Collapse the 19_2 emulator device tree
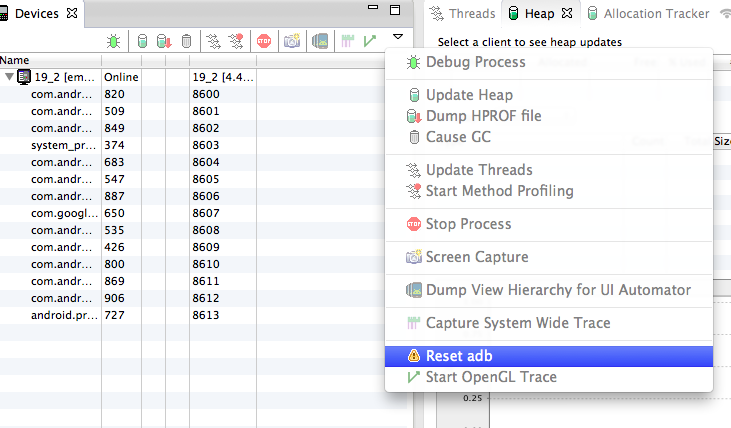This screenshot has width=731, height=428. coord(9,77)
